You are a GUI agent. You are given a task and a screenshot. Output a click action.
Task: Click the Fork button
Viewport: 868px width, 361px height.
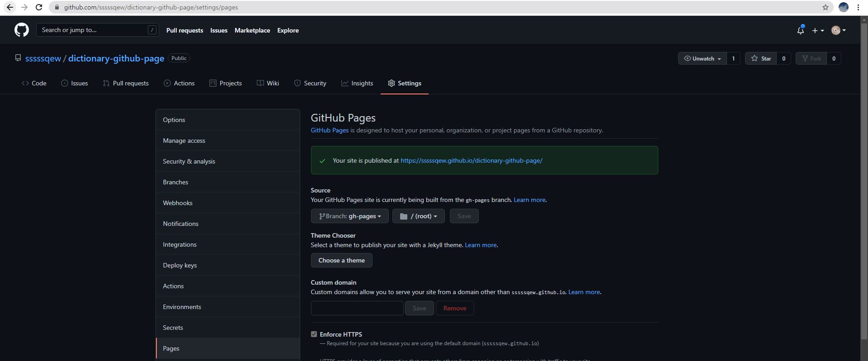pyautogui.click(x=811, y=58)
